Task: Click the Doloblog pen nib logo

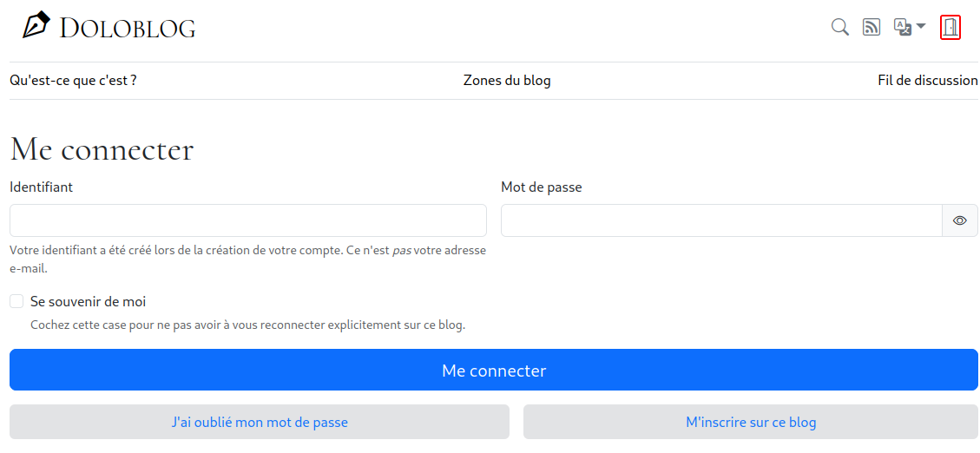Action: (36, 25)
